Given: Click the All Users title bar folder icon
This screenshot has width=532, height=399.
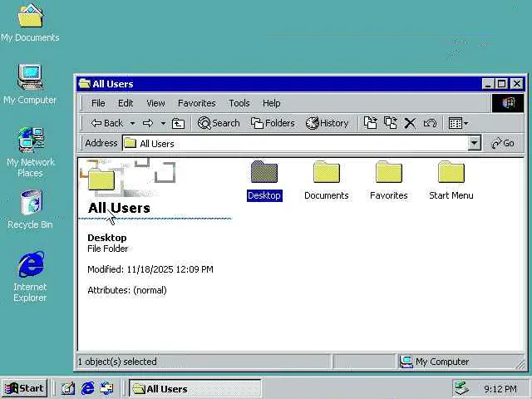Looking at the screenshot, I should pyautogui.click(x=85, y=83).
